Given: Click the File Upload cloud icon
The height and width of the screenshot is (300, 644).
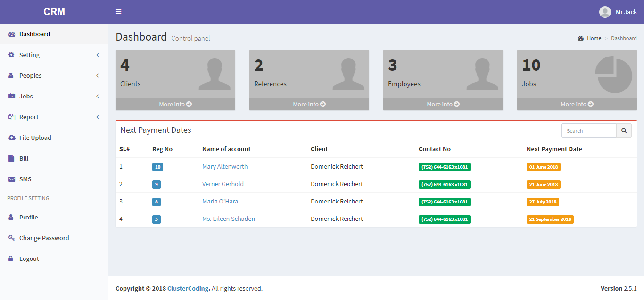Looking at the screenshot, I should click(12, 138).
